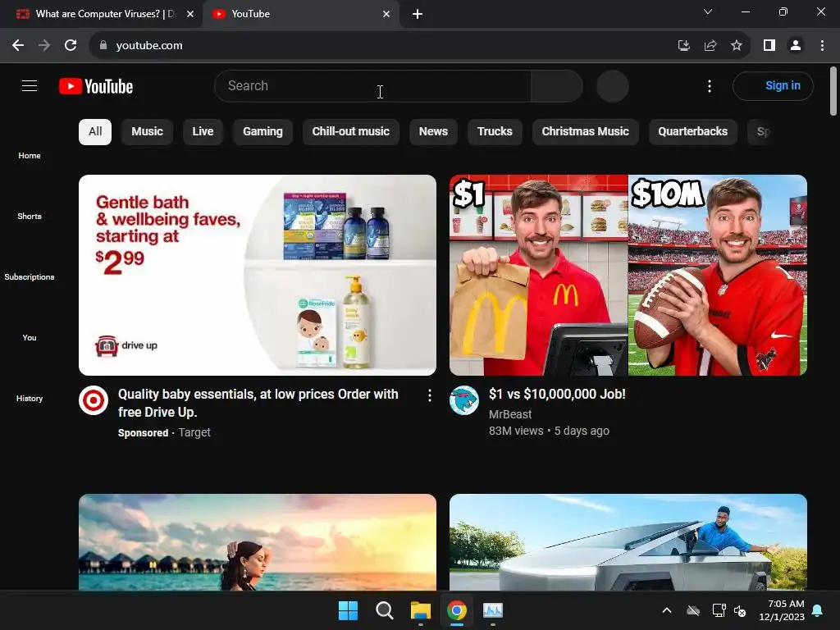Click the Target sponsor name link
This screenshot has height=630, width=840.
click(x=194, y=432)
